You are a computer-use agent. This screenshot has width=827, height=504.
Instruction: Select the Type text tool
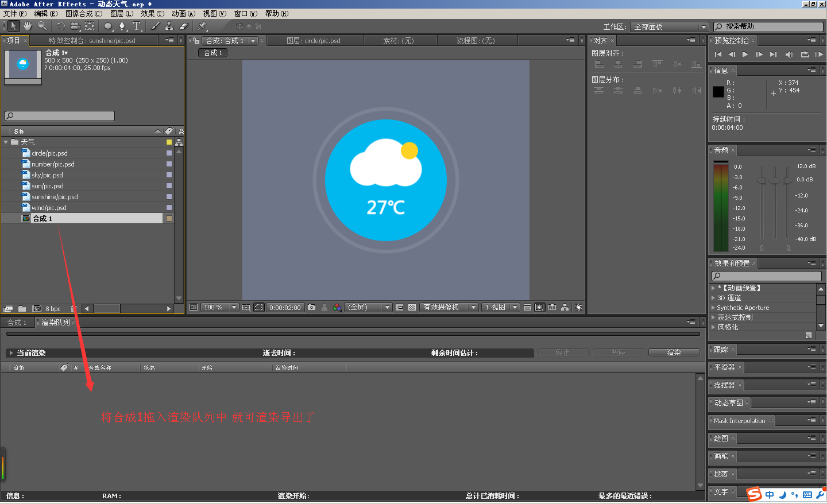click(137, 26)
